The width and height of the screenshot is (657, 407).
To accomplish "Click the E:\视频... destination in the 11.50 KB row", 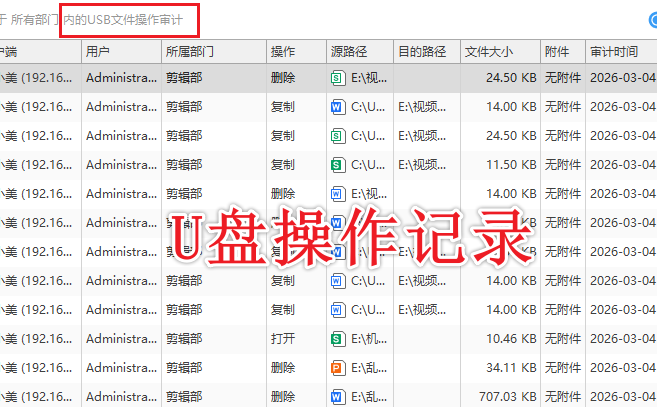I will 422,165.
